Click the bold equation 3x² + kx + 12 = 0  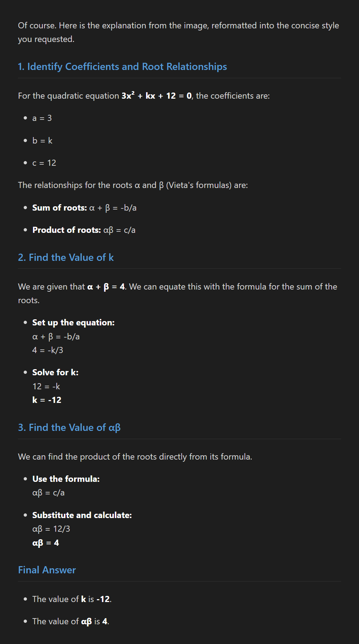click(x=157, y=96)
